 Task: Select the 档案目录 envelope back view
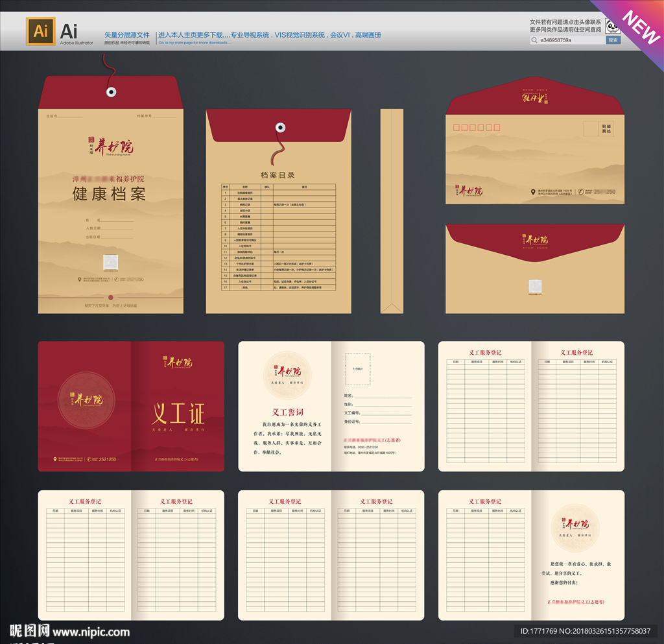pyautogui.click(x=279, y=211)
